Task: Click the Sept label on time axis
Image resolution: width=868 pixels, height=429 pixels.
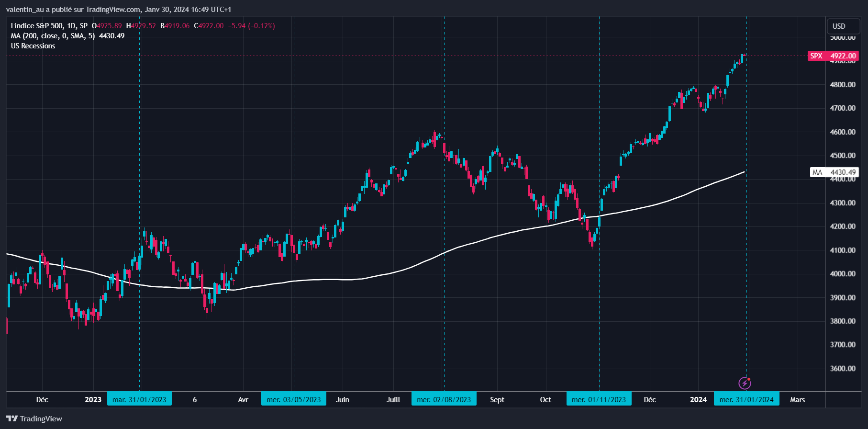Action: [x=497, y=399]
